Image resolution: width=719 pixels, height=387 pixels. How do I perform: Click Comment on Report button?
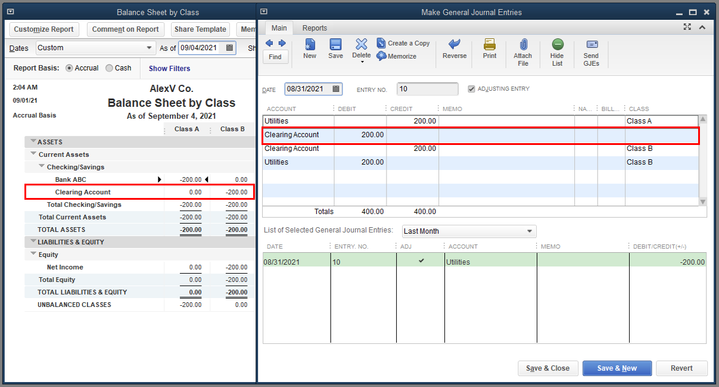(x=125, y=29)
